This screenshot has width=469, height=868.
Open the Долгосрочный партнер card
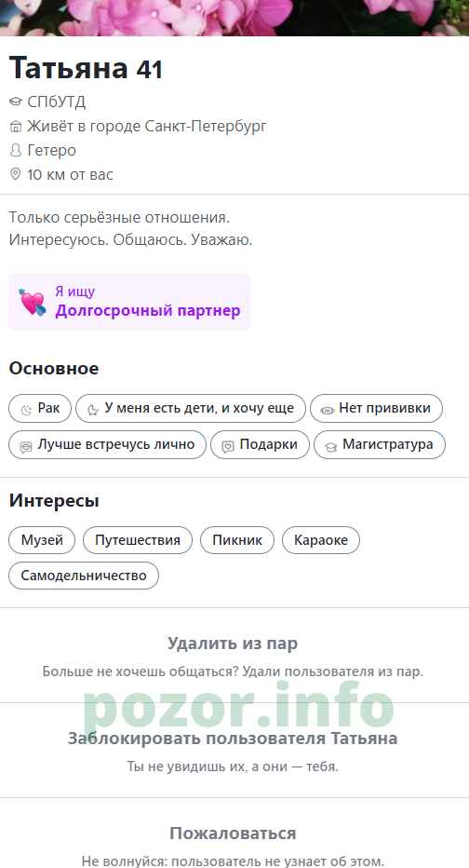coord(129,302)
